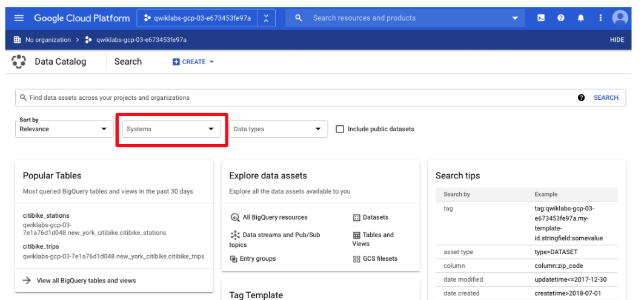Click the Data Catalog title text
Screen dimensions: 644x300
pos(61,62)
